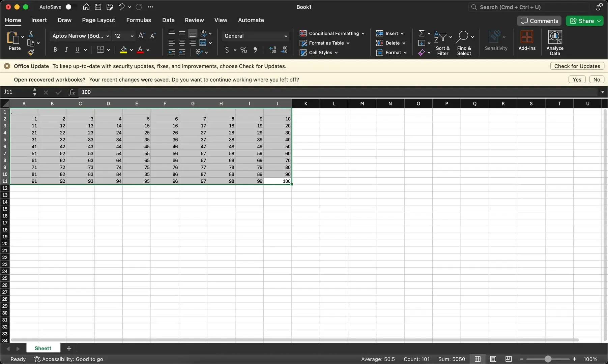The height and width of the screenshot is (364, 608).
Task: Expand the font size dropdown
Action: click(x=132, y=36)
